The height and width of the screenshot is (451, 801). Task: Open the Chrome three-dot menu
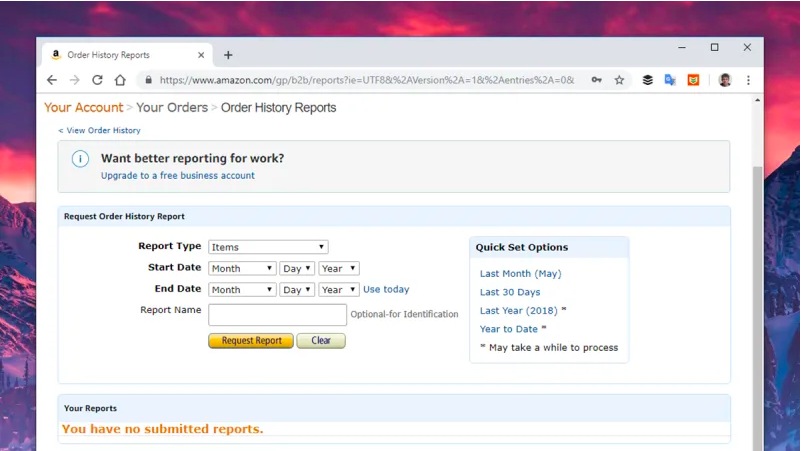(x=748, y=80)
